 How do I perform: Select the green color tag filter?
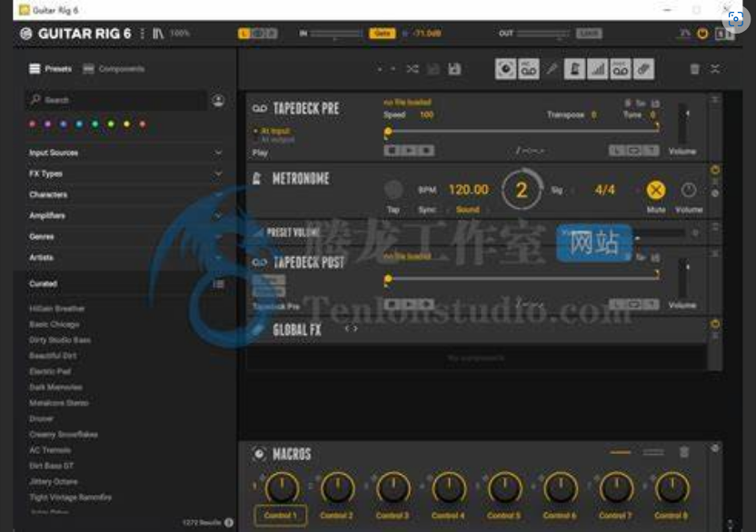pos(95,123)
